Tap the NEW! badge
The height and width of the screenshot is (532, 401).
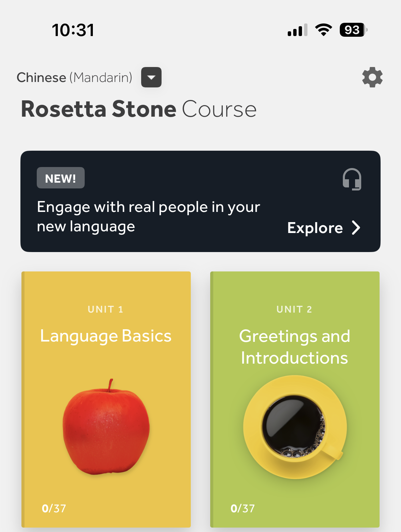[x=61, y=178]
